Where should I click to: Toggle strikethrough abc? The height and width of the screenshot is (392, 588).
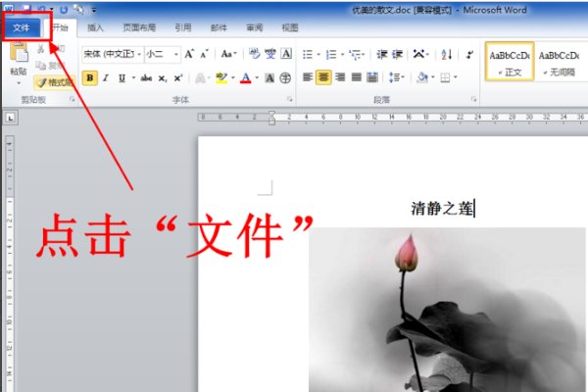[146, 78]
